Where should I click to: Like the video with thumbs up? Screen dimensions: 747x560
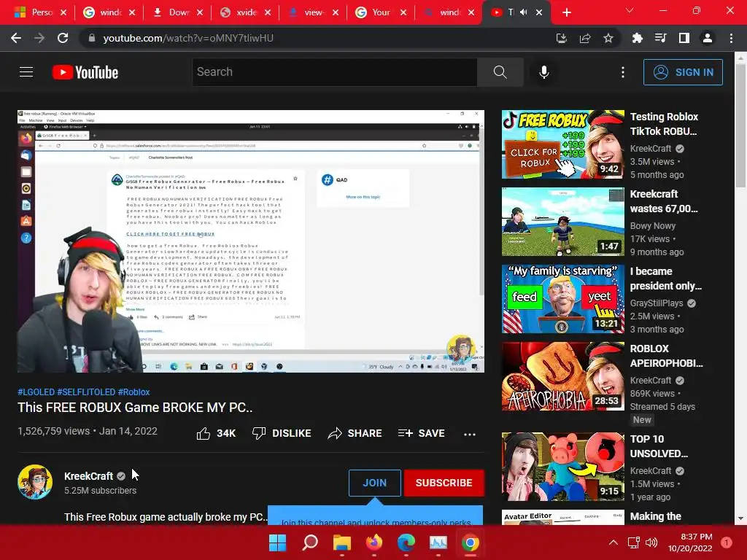[216, 433]
